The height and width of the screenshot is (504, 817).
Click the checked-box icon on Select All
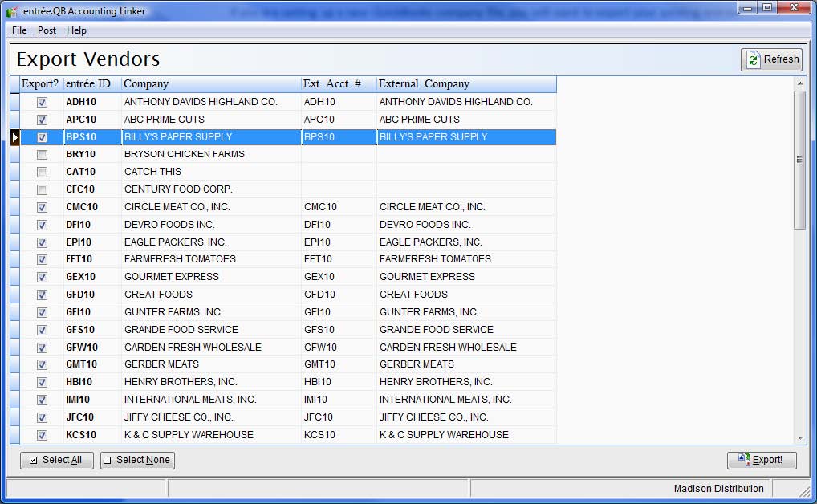pyautogui.click(x=32, y=460)
